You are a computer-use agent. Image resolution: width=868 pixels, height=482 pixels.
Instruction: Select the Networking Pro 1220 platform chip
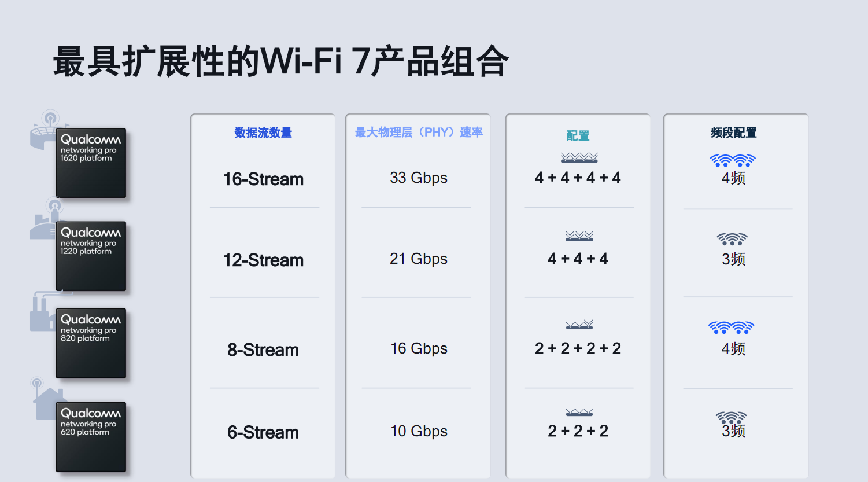(x=91, y=256)
